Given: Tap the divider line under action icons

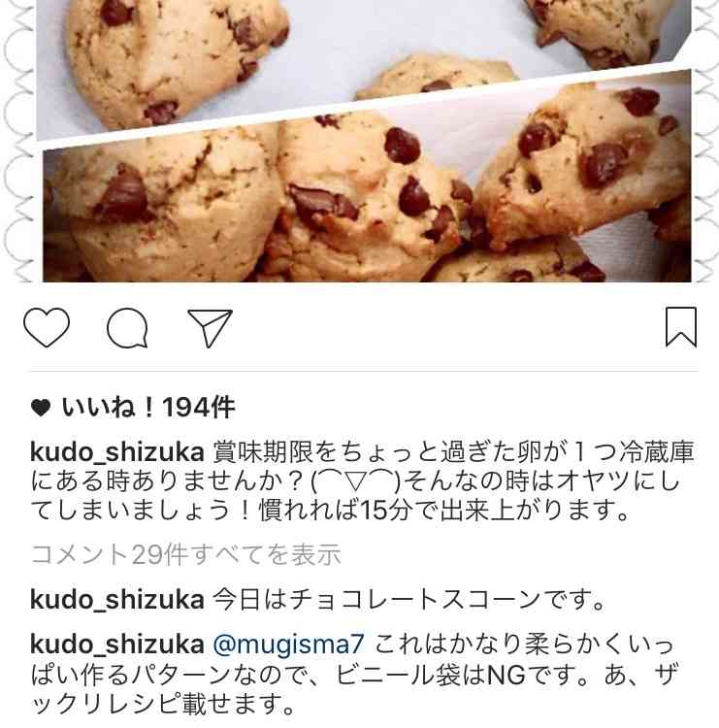Looking at the screenshot, I should (x=365, y=371).
